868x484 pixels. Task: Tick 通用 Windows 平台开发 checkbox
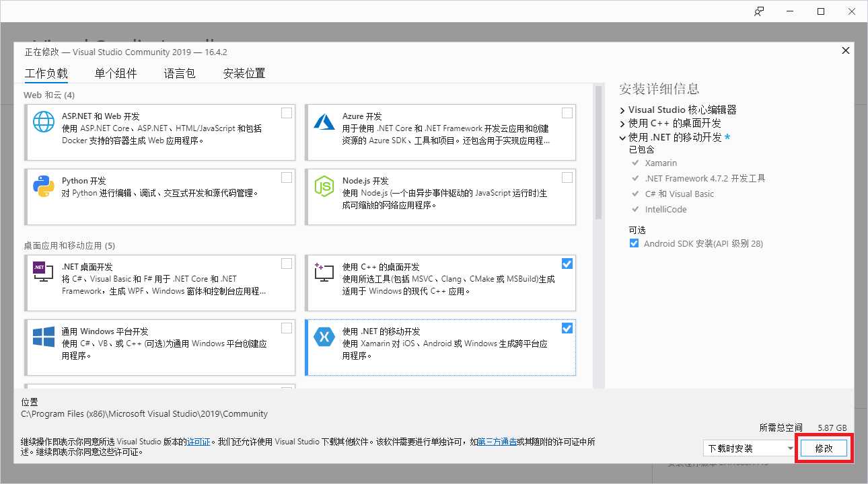coord(287,328)
